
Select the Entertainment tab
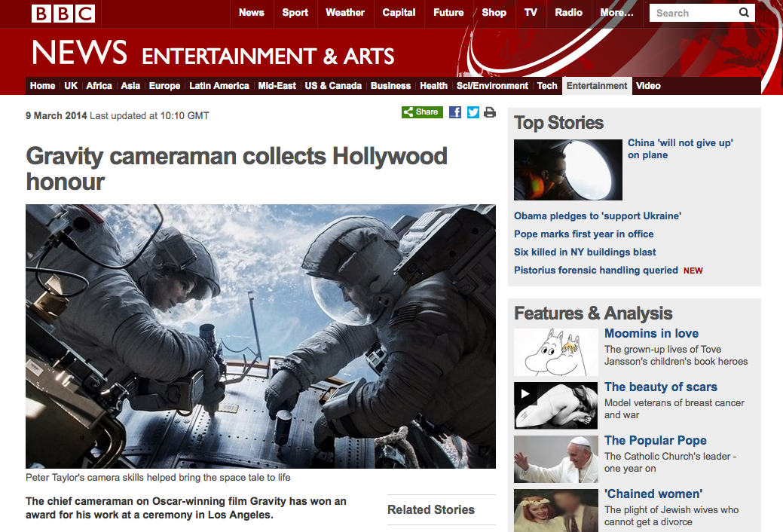point(597,86)
